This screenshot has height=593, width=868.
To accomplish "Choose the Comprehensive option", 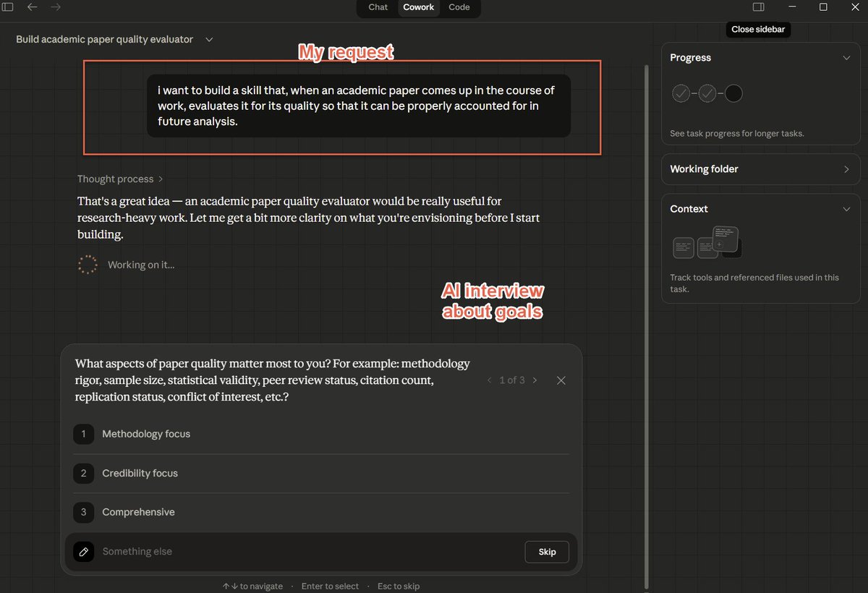I will tap(138, 512).
